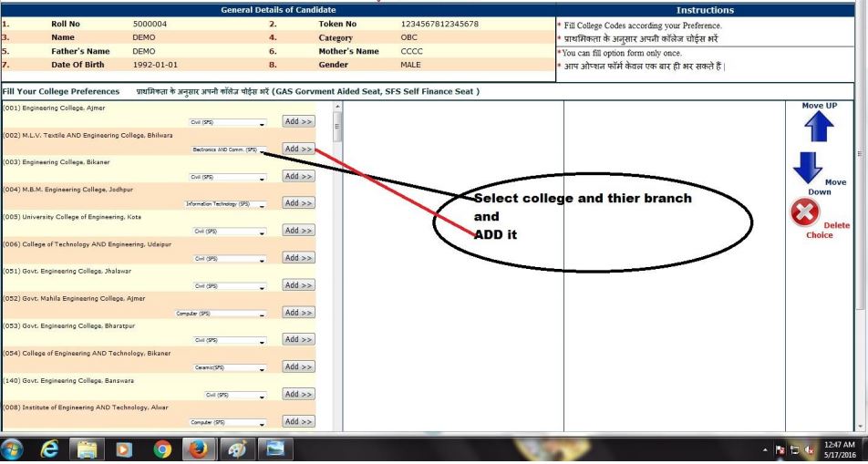Open the Windows Start menu
The width and height of the screenshot is (868, 464).
tap(16, 449)
